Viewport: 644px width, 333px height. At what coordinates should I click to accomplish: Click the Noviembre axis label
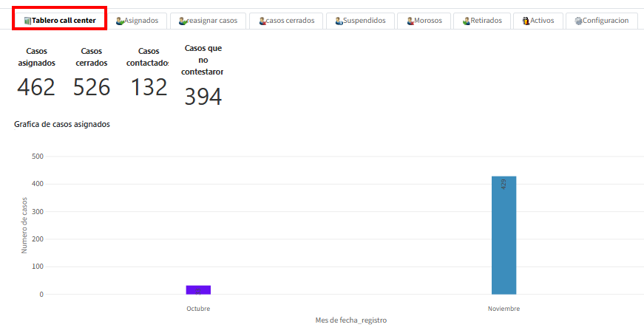tap(504, 309)
